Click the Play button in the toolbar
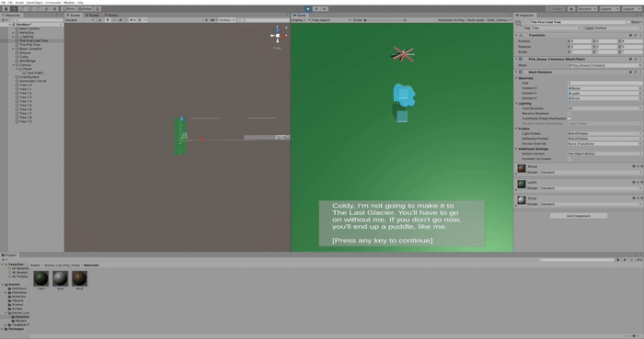Screen dimensions: 644x339 308,8
